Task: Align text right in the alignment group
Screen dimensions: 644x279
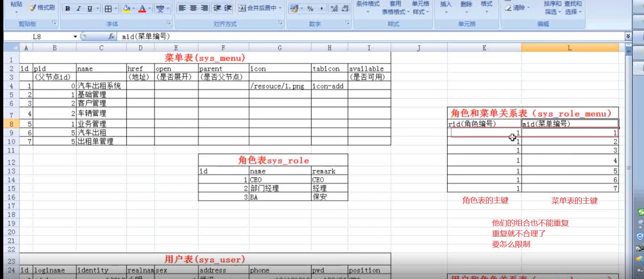Action: point(205,8)
